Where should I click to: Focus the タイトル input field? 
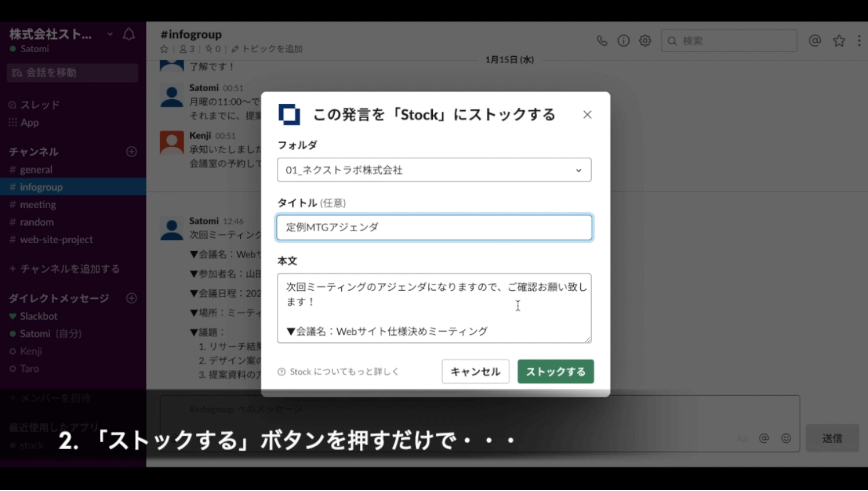pos(434,228)
